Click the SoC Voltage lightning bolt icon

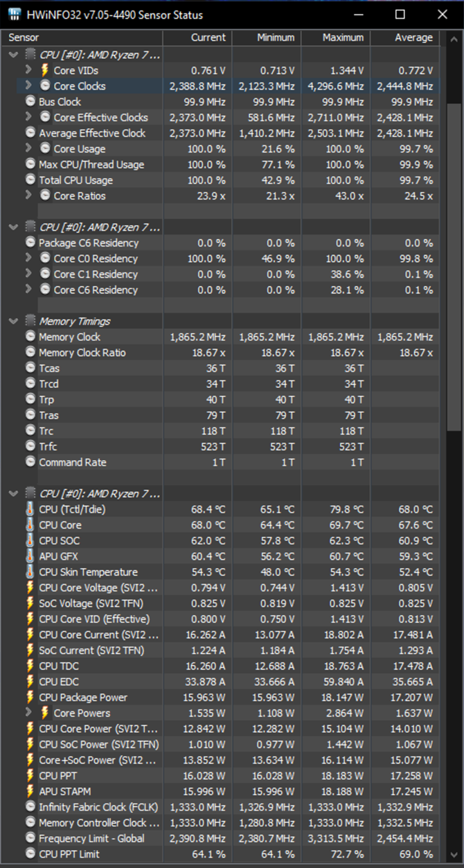coord(30,603)
